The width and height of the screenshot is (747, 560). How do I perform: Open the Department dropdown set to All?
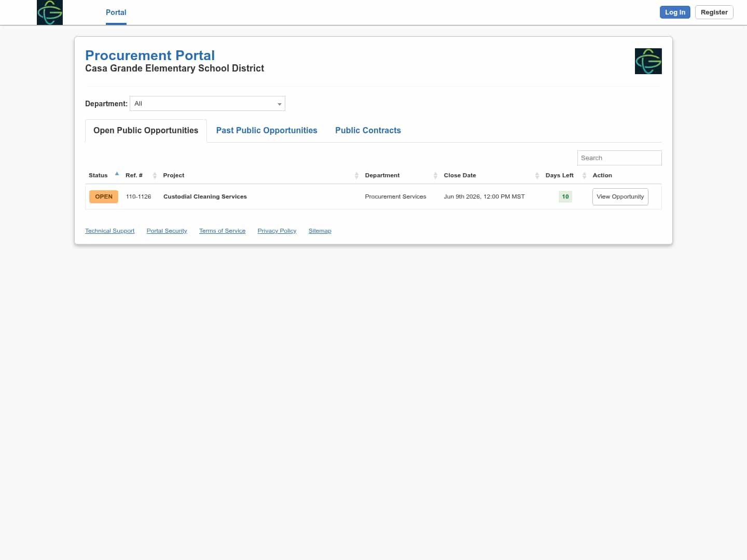(208, 104)
